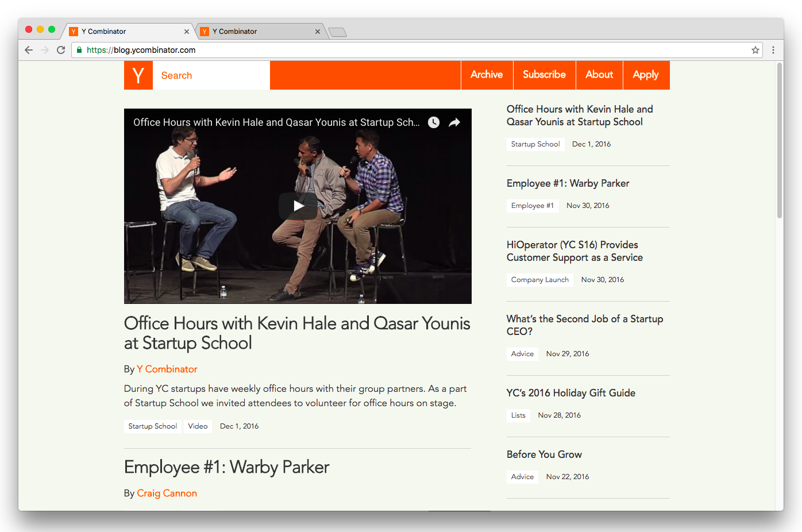Open main article title Office Hours with Kevin Hale
The width and height of the screenshot is (802, 532).
pyautogui.click(x=297, y=333)
